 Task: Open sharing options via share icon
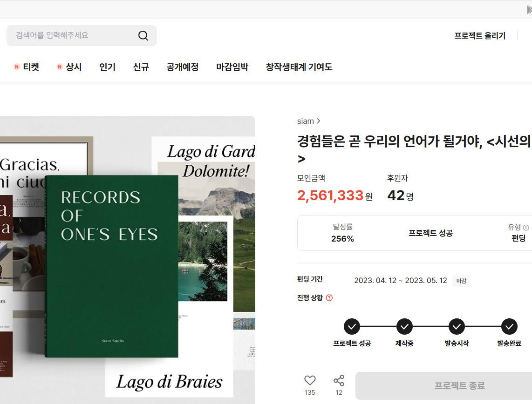(x=339, y=381)
